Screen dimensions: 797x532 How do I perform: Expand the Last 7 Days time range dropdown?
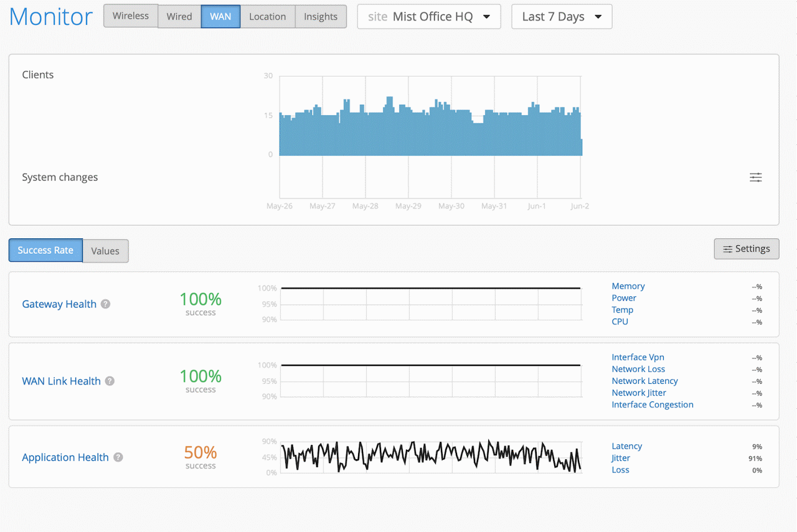click(561, 17)
